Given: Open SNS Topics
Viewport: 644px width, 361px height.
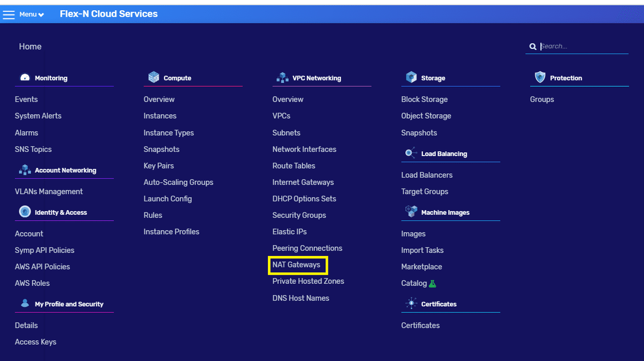Looking at the screenshot, I should pos(33,149).
